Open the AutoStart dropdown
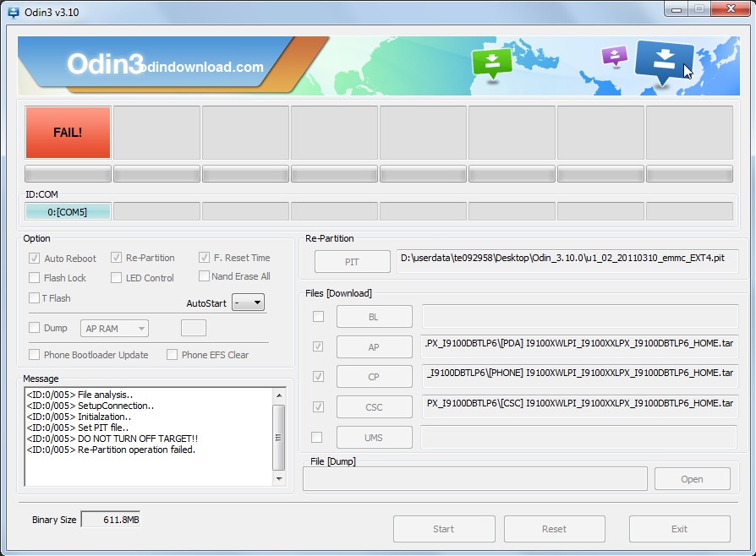The height and width of the screenshot is (556, 756). point(249,303)
